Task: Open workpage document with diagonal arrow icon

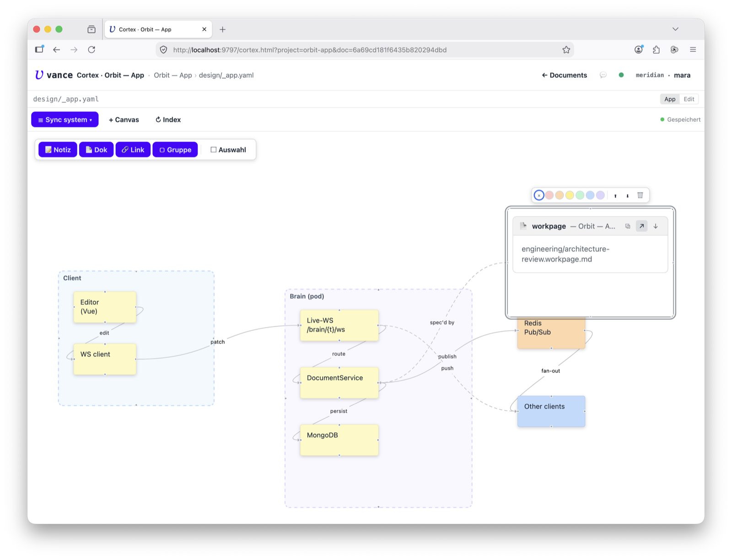Action: (642, 226)
